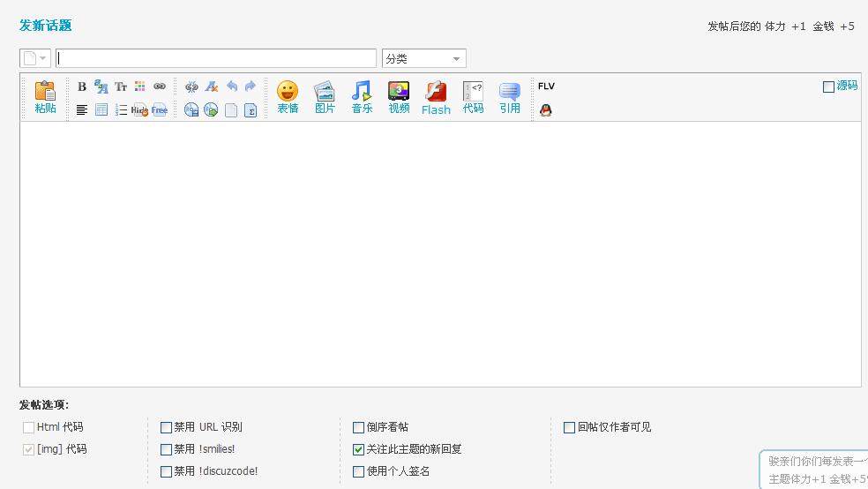The height and width of the screenshot is (489, 868).
Task: Click the QQ penguin icon
Action: click(x=546, y=109)
